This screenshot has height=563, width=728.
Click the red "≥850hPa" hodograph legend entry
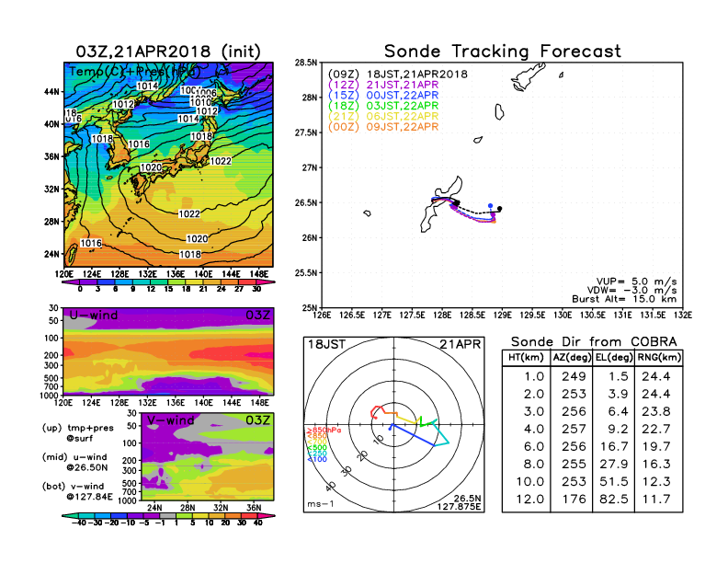324,431
